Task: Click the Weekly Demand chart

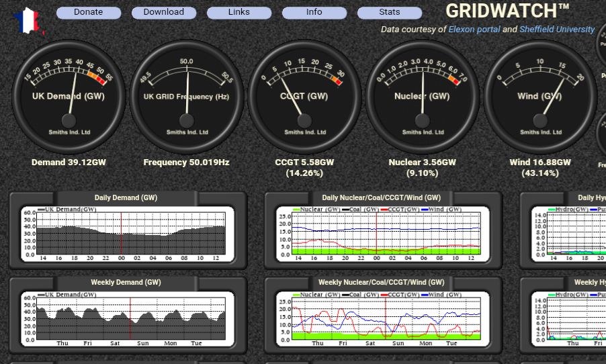Action: coord(128,319)
